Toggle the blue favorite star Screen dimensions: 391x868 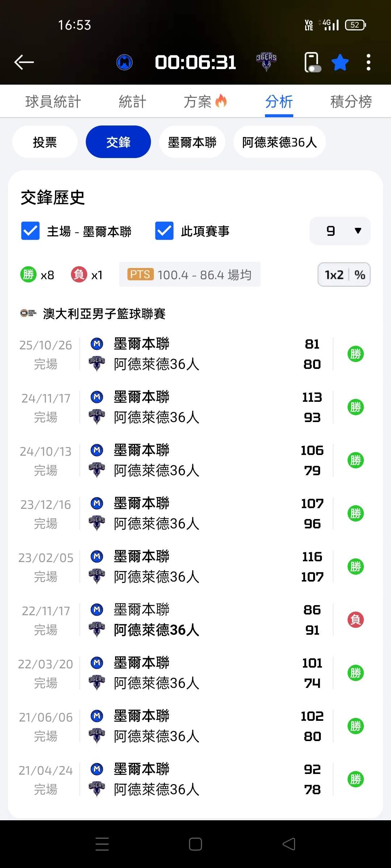(x=340, y=62)
